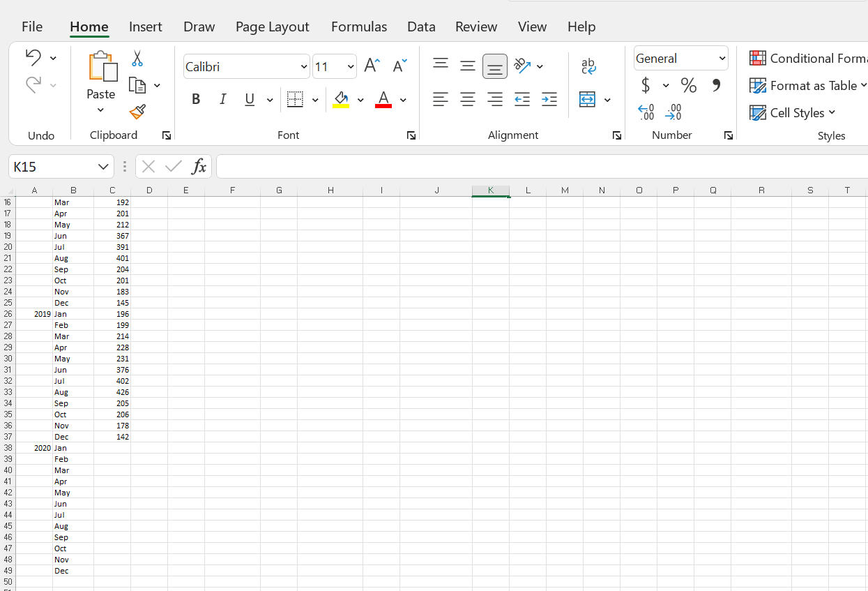868x591 pixels.
Task: Click the Paste clipboard icon
Action: (102, 67)
